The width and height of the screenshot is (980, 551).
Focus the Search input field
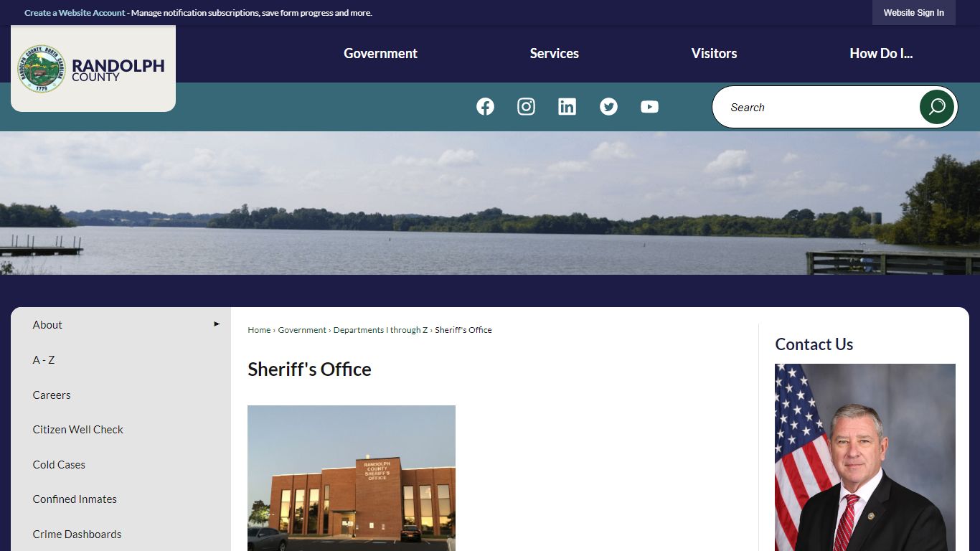[818, 108]
